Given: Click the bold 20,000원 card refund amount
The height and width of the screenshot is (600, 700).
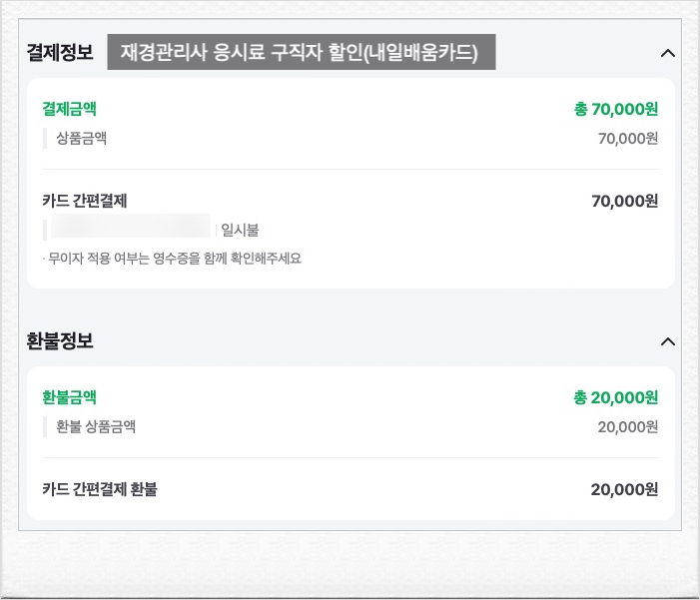Looking at the screenshot, I should point(624,489).
